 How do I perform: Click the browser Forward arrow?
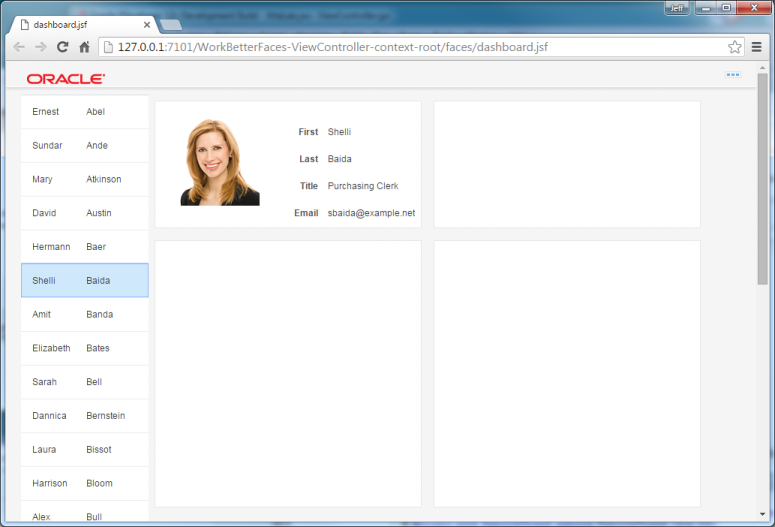coord(41,47)
